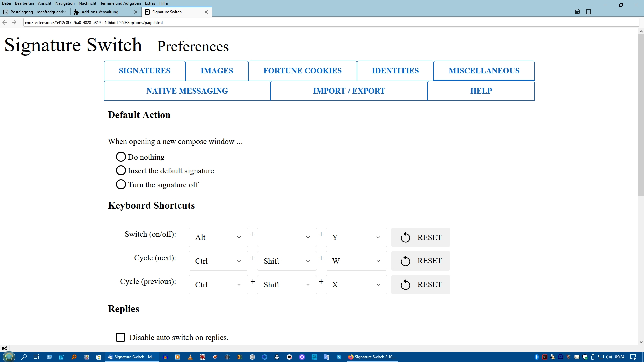The width and height of the screenshot is (644, 362).
Task: Click the back navigation arrow
Action: pos(5,22)
